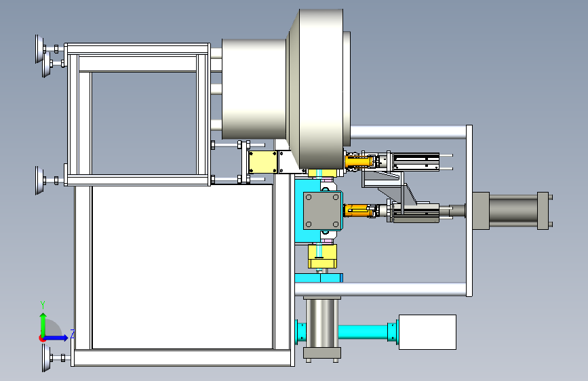
Task: Select the upper pneumatic slide cylinder
Action: 416,161
